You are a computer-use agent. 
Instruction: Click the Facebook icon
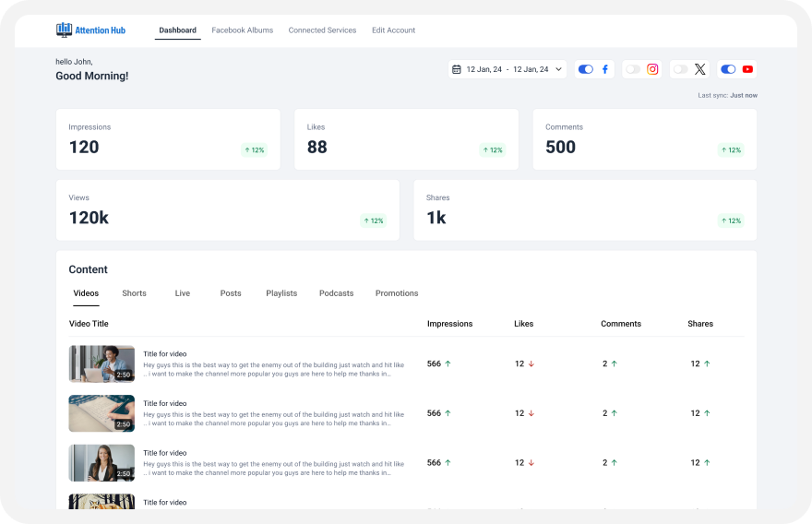pyautogui.click(x=605, y=69)
